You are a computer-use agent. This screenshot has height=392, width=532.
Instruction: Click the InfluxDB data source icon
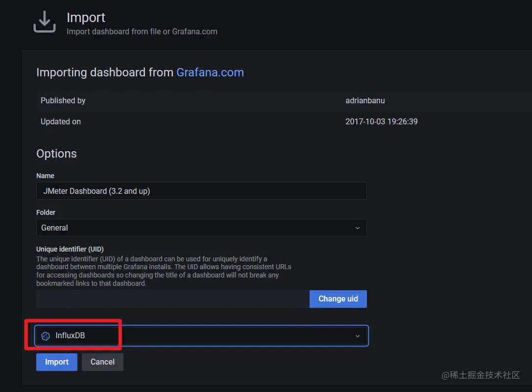(x=46, y=336)
